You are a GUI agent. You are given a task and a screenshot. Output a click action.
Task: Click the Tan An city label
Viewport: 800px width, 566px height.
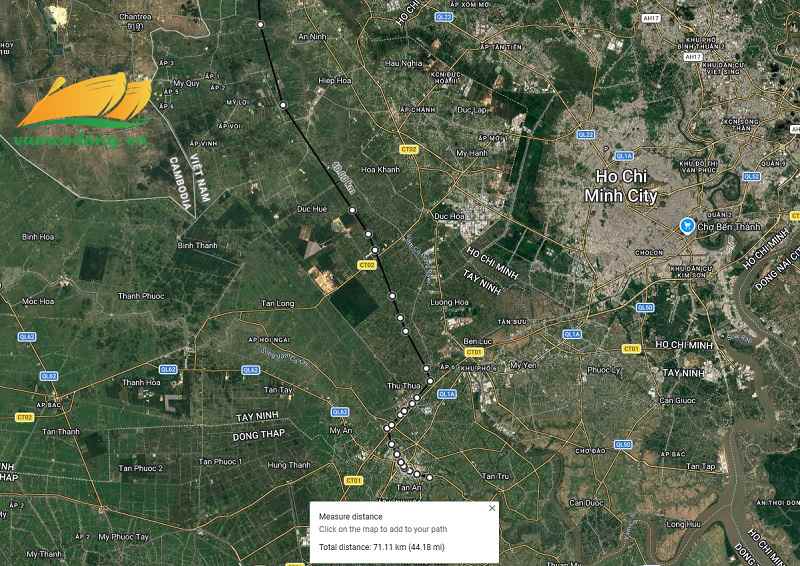tap(409, 487)
